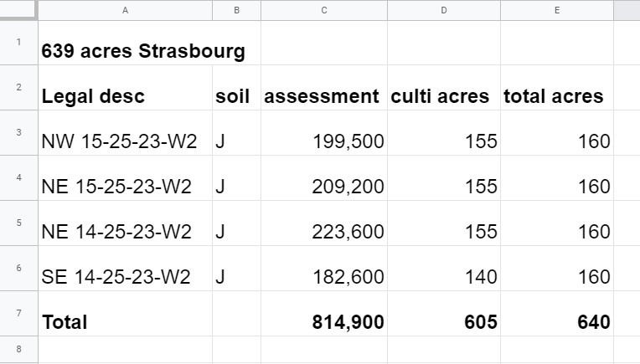
Task: Click row 3 header number
Action: coord(18,132)
